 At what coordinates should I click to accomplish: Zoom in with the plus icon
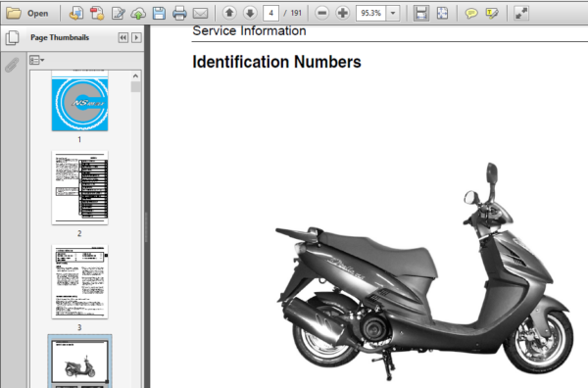click(x=342, y=13)
